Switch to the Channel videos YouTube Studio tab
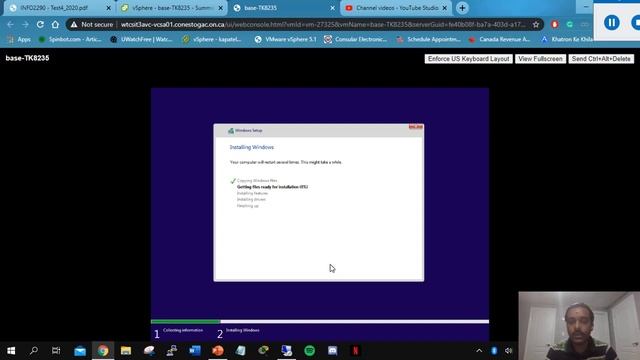640x360 pixels. click(x=396, y=8)
